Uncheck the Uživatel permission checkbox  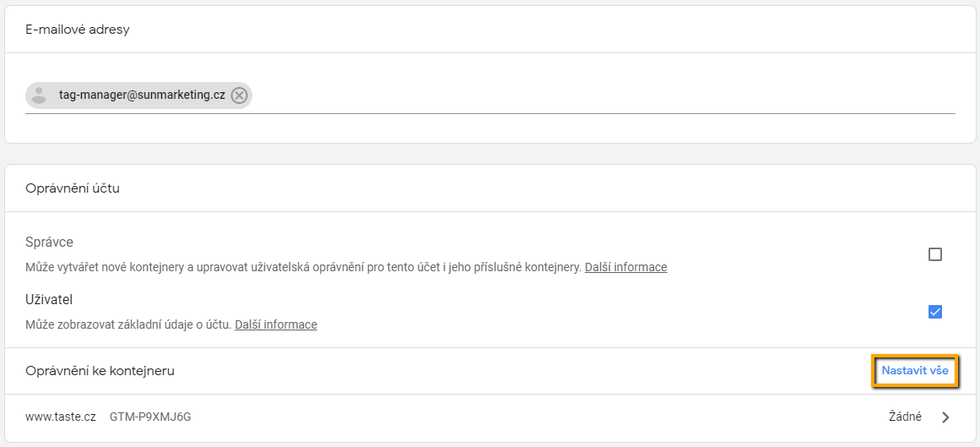[935, 312]
